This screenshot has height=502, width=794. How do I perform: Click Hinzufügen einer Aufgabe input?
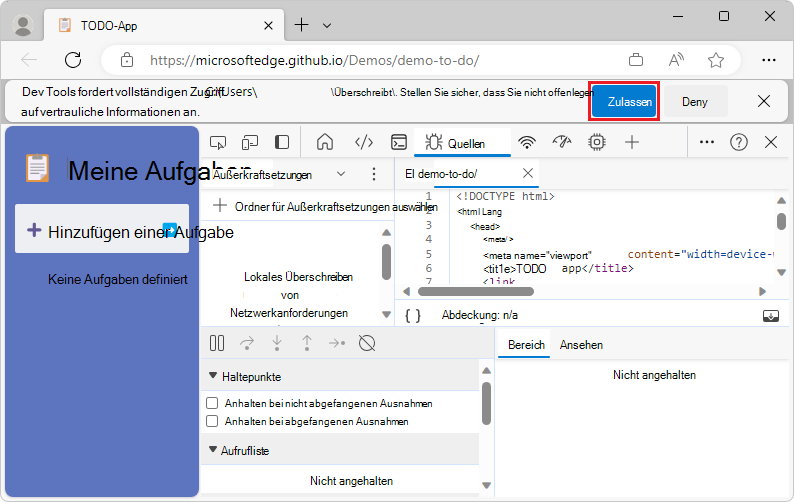pos(102,228)
